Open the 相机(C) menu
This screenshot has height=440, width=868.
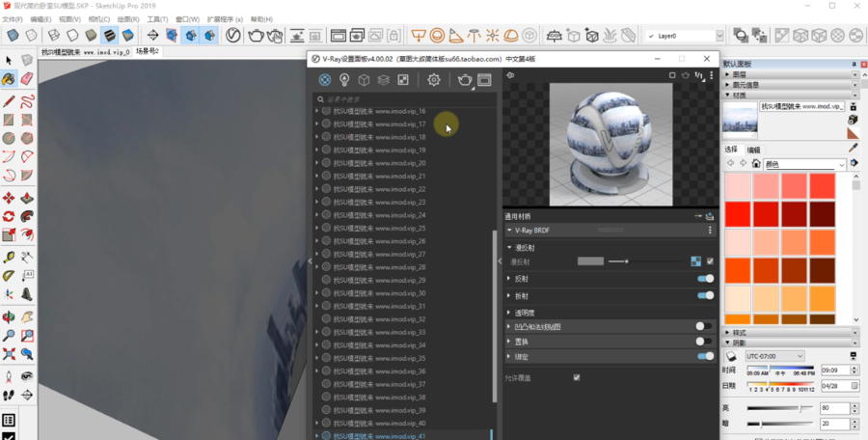pos(99,19)
